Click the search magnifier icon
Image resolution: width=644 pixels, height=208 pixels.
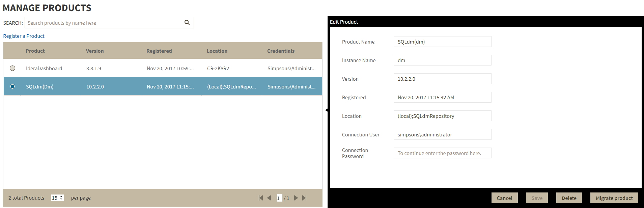(187, 23)
